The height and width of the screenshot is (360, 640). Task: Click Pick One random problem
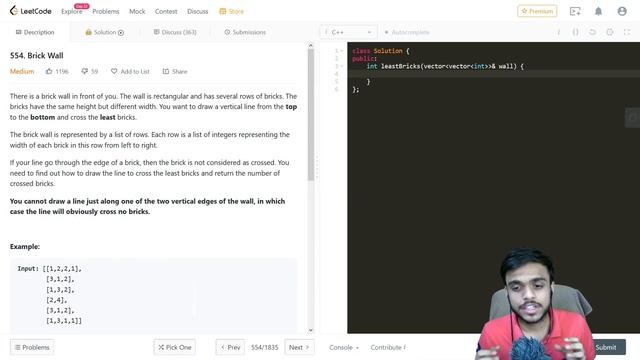pyautogui.click(x=175, y=347)
